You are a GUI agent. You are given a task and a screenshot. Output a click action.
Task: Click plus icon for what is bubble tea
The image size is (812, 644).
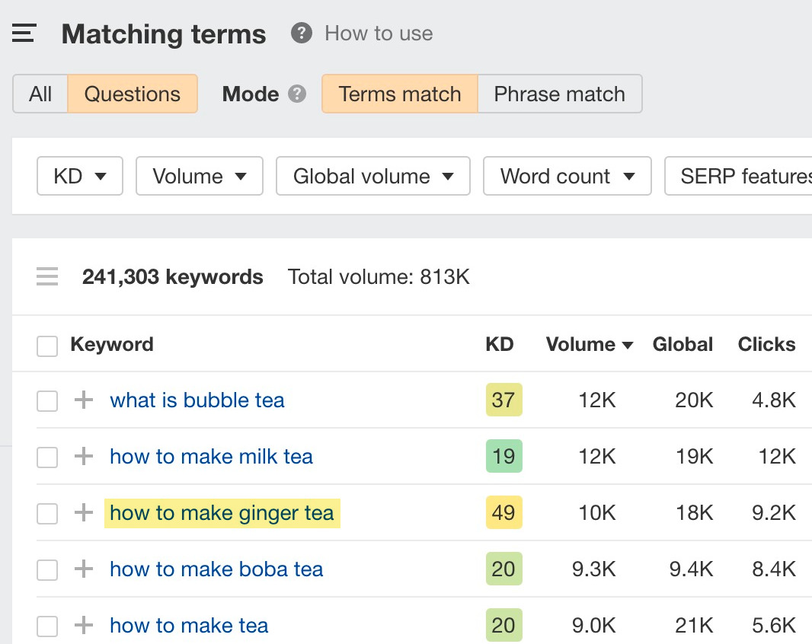83,400
